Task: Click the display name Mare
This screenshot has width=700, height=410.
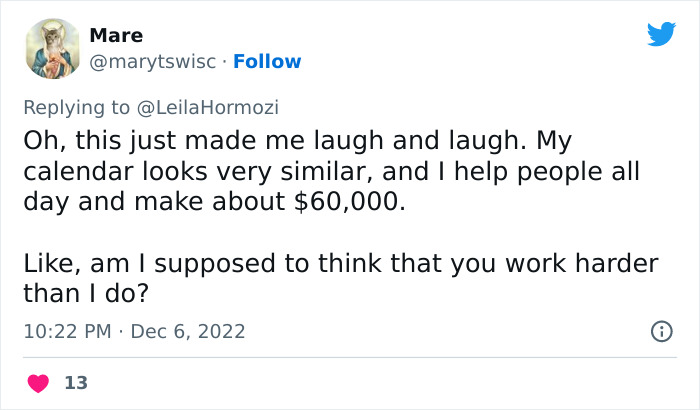Action: tap(116, 36)
